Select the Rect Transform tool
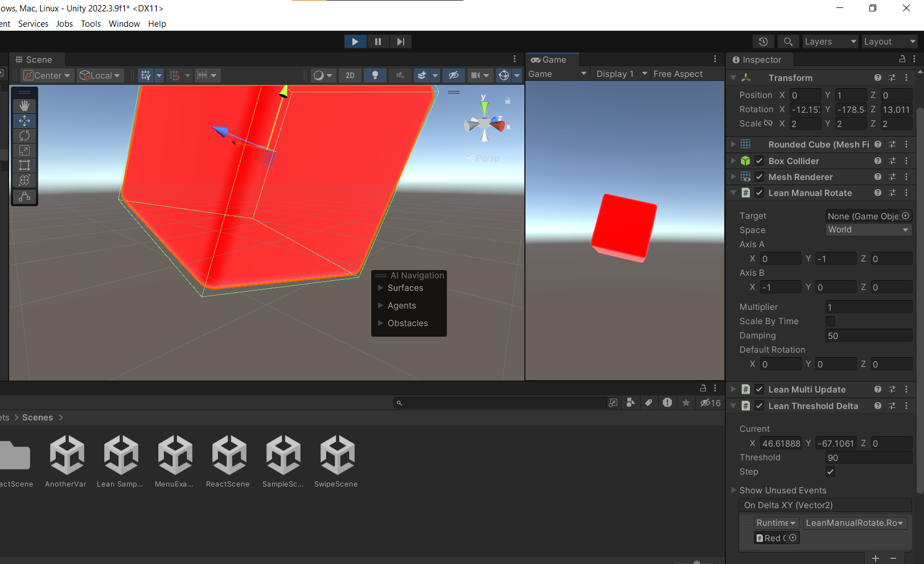Viewport: 924px width, 564px height. click(x=24, y=165)
